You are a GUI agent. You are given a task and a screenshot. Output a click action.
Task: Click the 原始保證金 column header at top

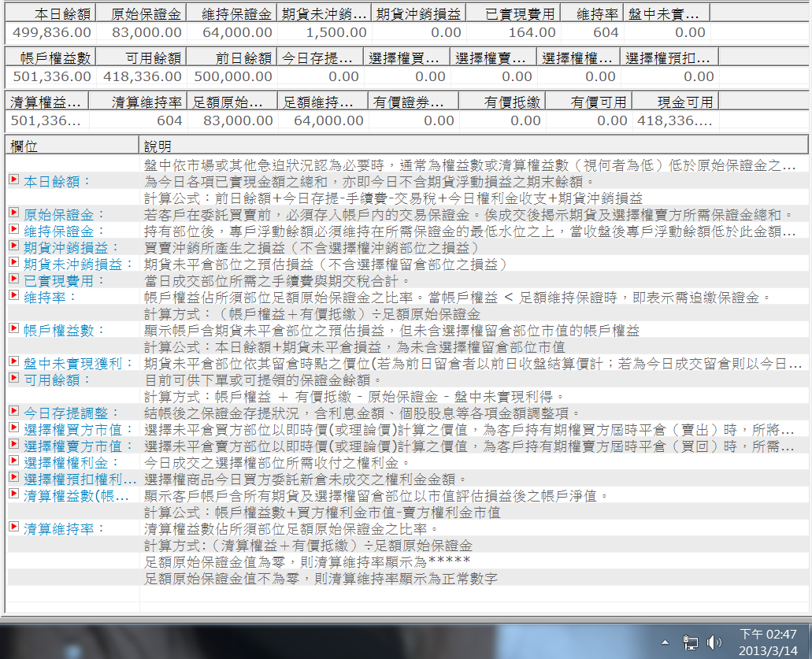[x=142, y=14]
